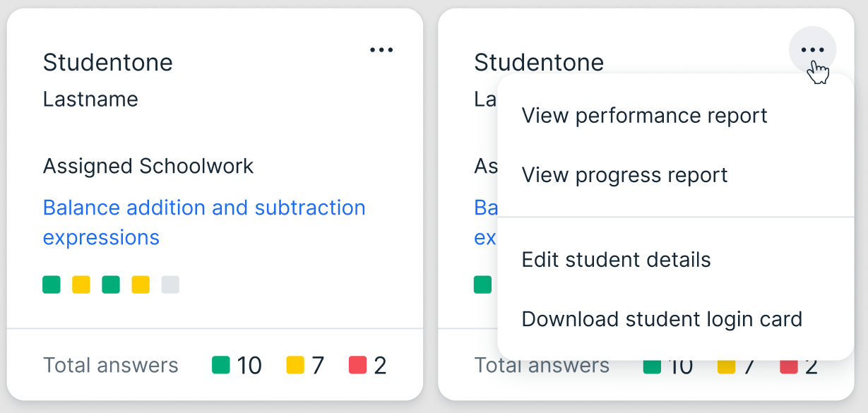Click gray unanswered progress square in left card

pyautogui.click(x=170, y=285)
